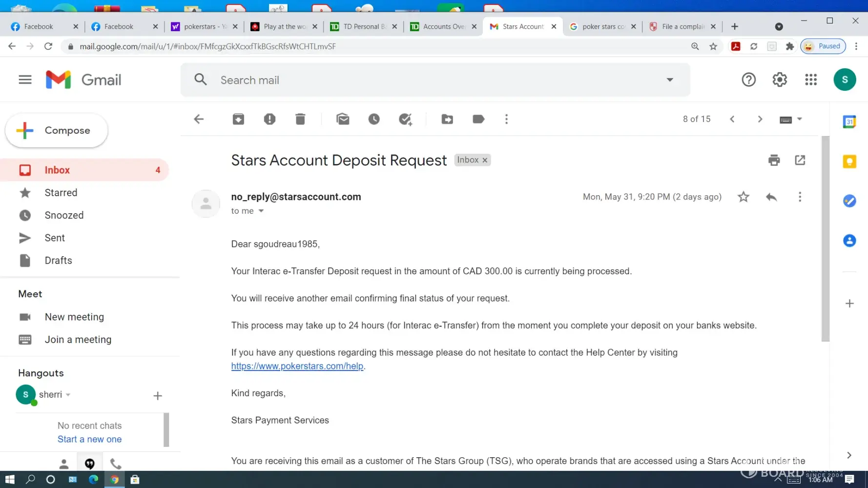Open Google apps grid
Screen dimensions: 868x488
[811, 80]
